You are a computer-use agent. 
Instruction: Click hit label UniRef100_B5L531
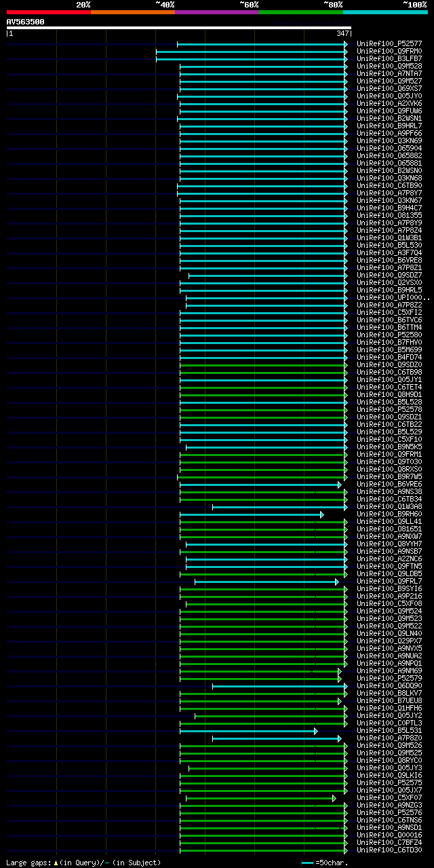click(390, 731)
